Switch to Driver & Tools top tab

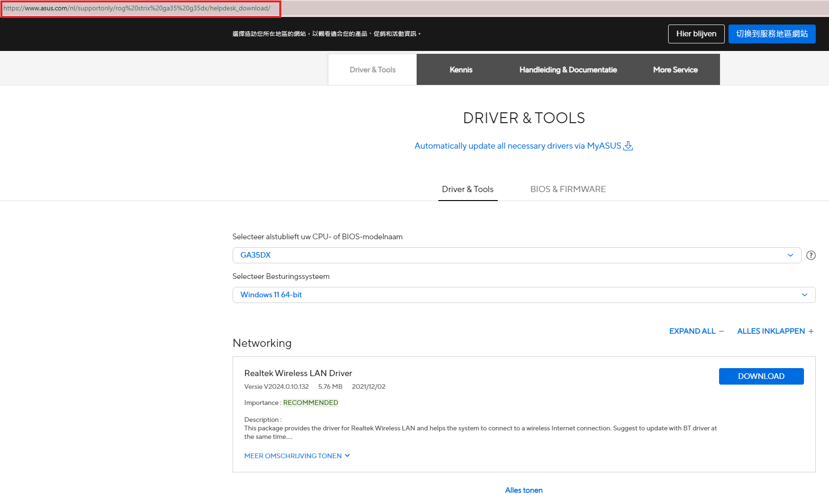[372, 70]
